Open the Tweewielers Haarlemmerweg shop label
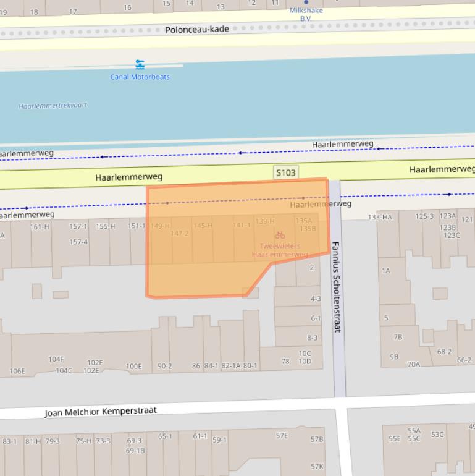475x476 pixels. click(280, 250)
